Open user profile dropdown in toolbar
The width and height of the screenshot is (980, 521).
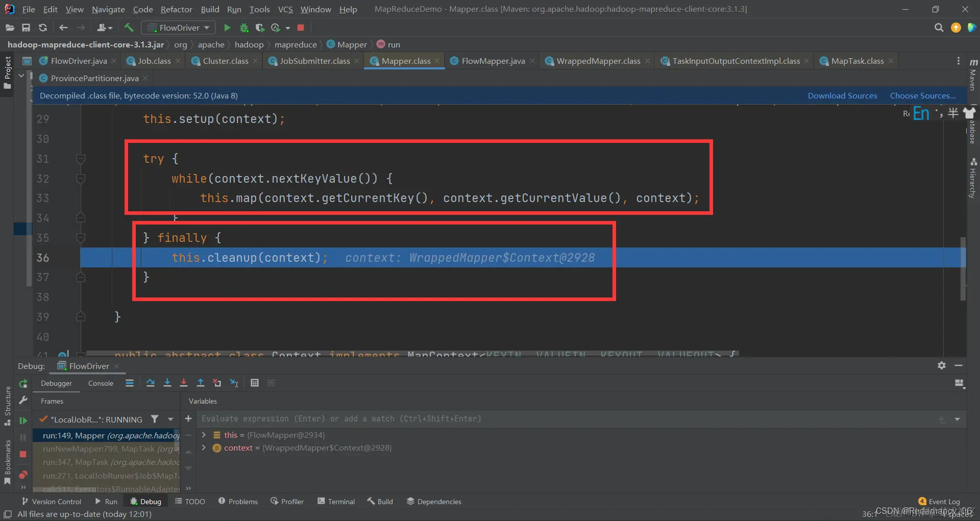105,28
